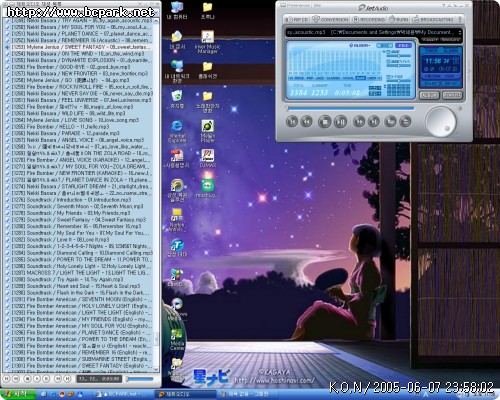This screenshot has width=500, height=400.
Task: Select playlist row [1264] Mylene Jenius / LOVE SONG
Action: (x=79, y=120)
